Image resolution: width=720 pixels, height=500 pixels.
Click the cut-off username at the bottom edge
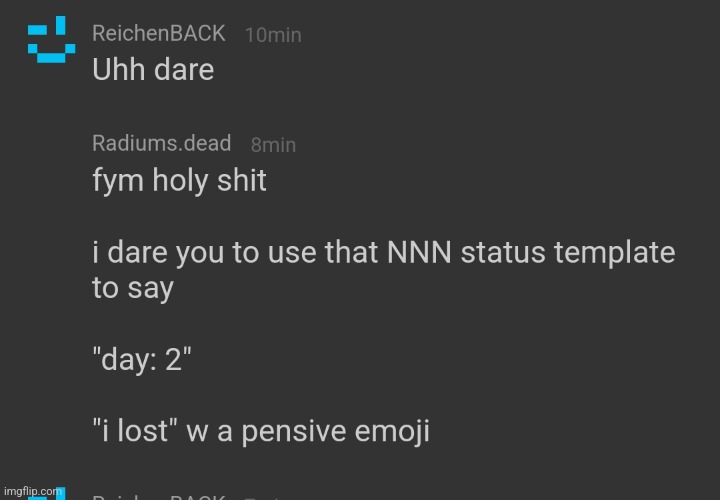coord(159,496)
